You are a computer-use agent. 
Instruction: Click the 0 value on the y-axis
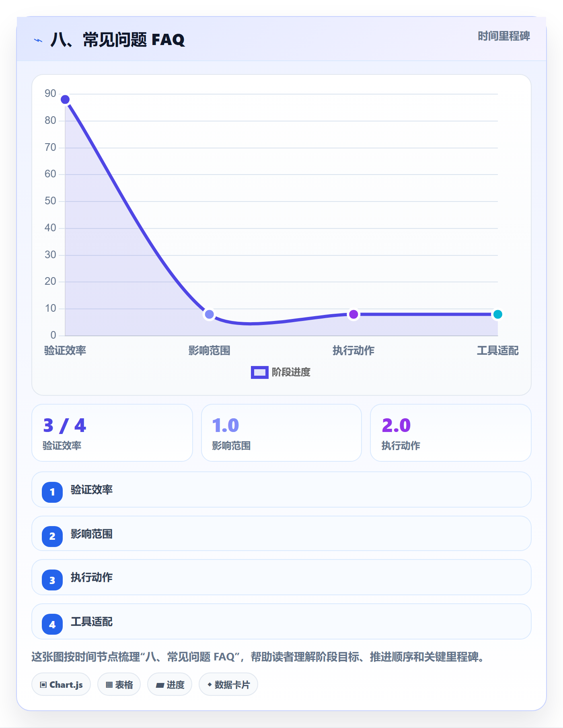(53, 335)
